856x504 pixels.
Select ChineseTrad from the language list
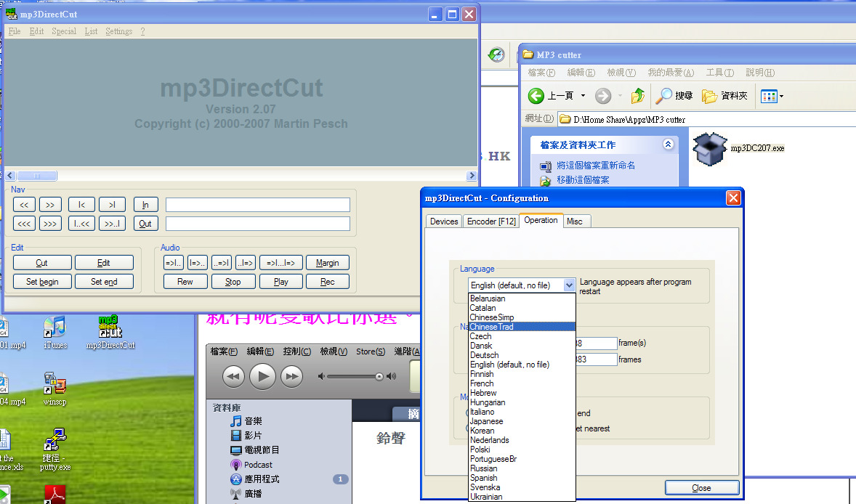(x=491, y=327)
